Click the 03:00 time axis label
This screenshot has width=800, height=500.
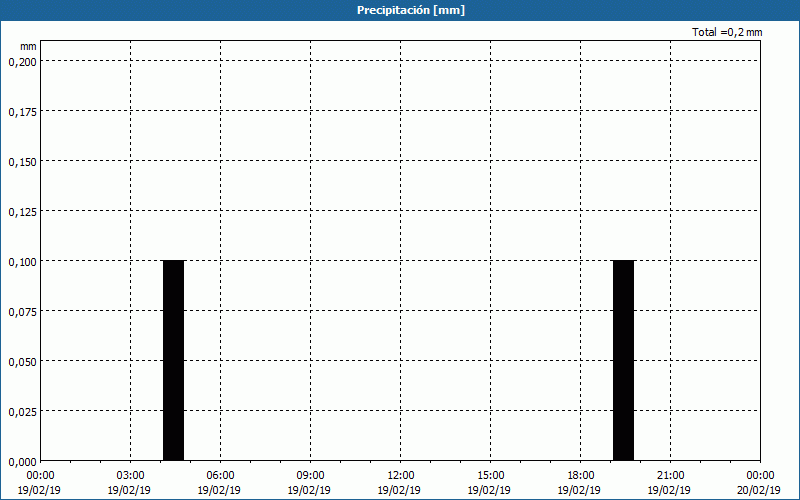point(130,476)
